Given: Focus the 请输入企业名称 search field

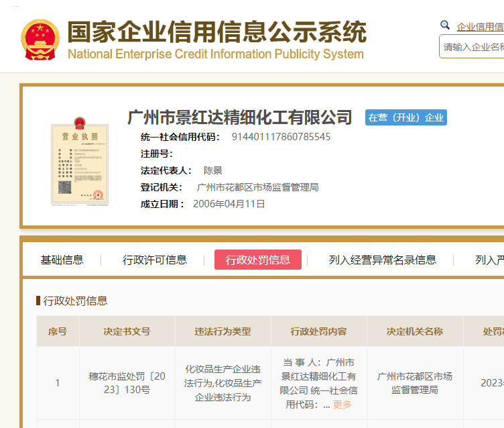Looking at the screenshot, I should tap(473, 47).
